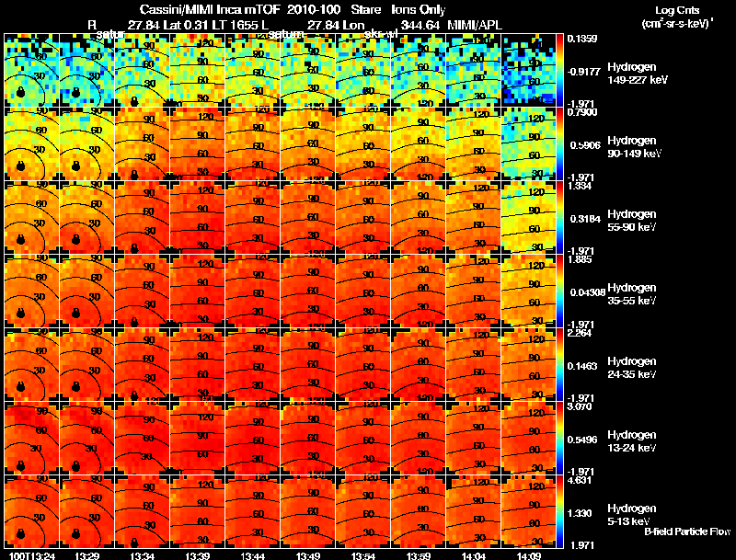This screenshot has height=560, width=736.
Task: Click the color scale bar for 149-227 keV
Action: tap(559, 70)
